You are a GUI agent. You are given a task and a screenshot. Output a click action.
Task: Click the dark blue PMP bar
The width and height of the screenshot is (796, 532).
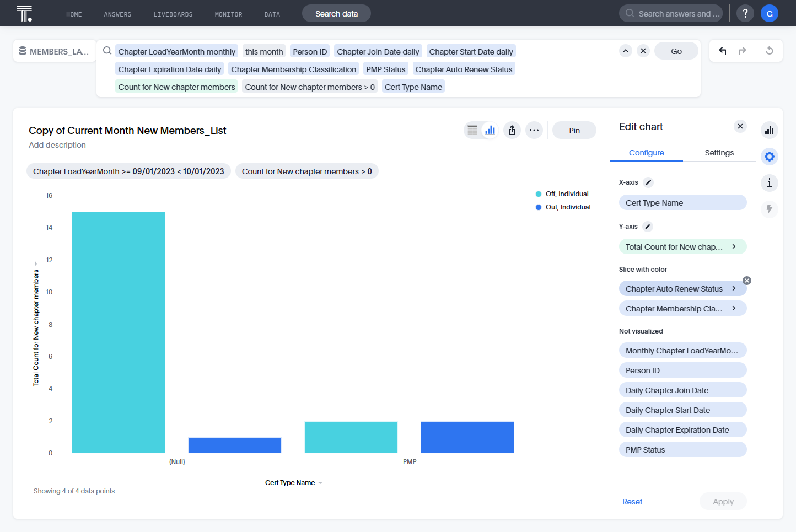[467, 437]
